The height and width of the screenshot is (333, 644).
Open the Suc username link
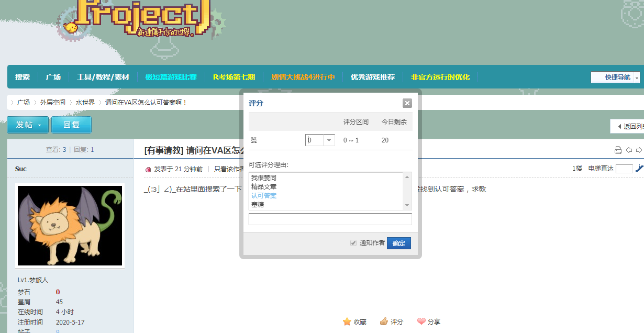tap(21, 169)
